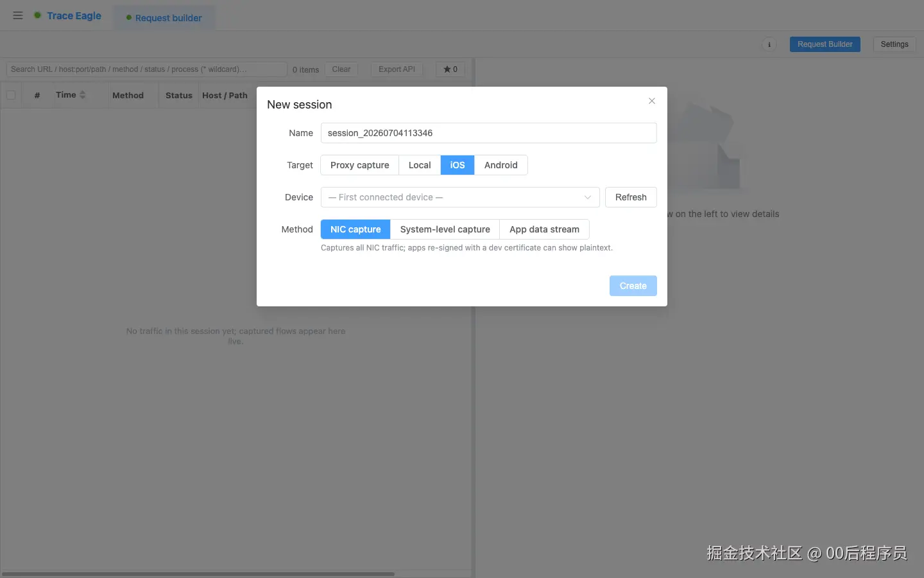Image resolution: width=924 pixels, height=578 pixels.
Task: Select iOS target
Action: pyautogui.click(x=458, y=165)
